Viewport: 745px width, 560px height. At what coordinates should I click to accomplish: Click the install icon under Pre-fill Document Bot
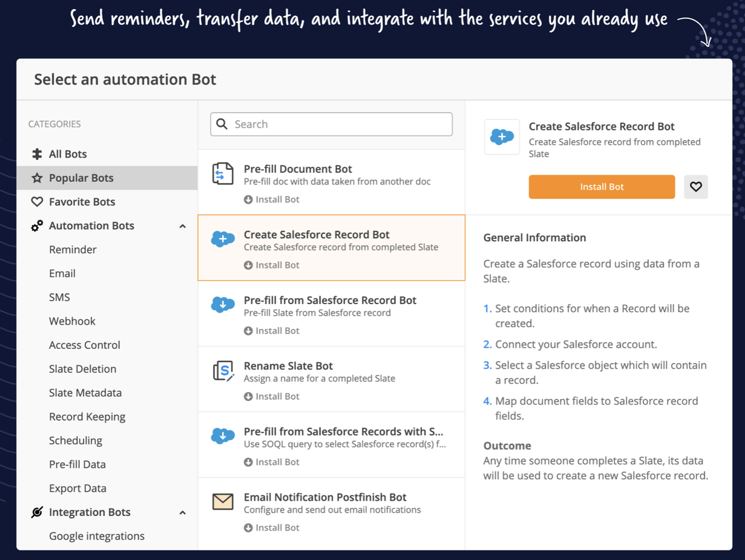[x=248, y=200]
